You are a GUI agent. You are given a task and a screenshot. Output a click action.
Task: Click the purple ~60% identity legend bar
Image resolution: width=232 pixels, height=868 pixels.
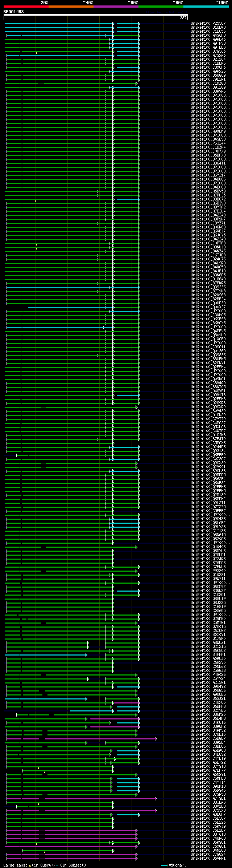point(116,7)
